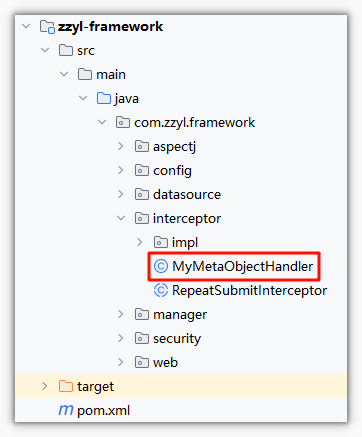Expand the aspectj package chevron
Screen dimensions: 362x437
pos(121,146)
